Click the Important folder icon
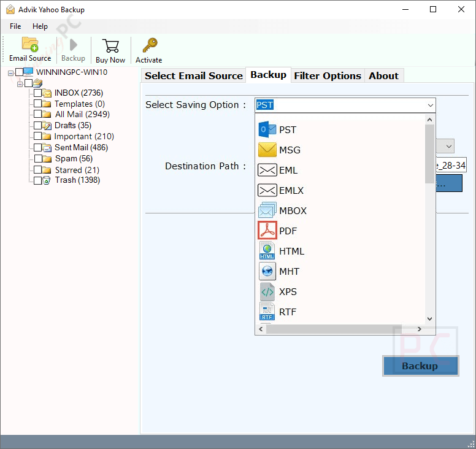 pos(47,136)
